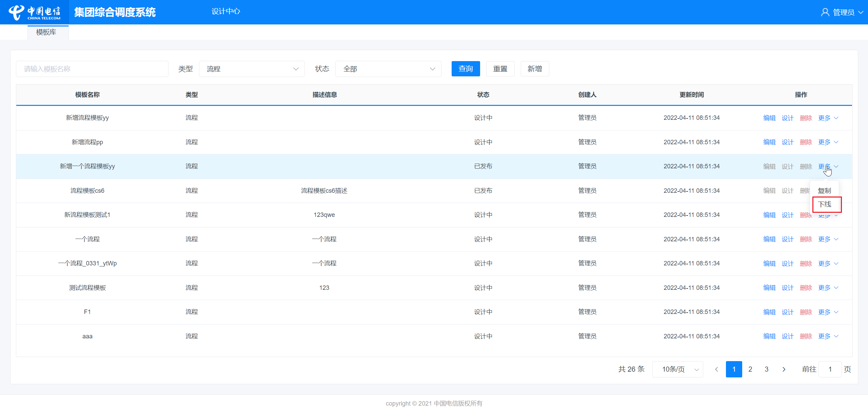868x411 pixels.
Task: Click 编辑 for row 测试流程模板
Action: click(769, 288)
